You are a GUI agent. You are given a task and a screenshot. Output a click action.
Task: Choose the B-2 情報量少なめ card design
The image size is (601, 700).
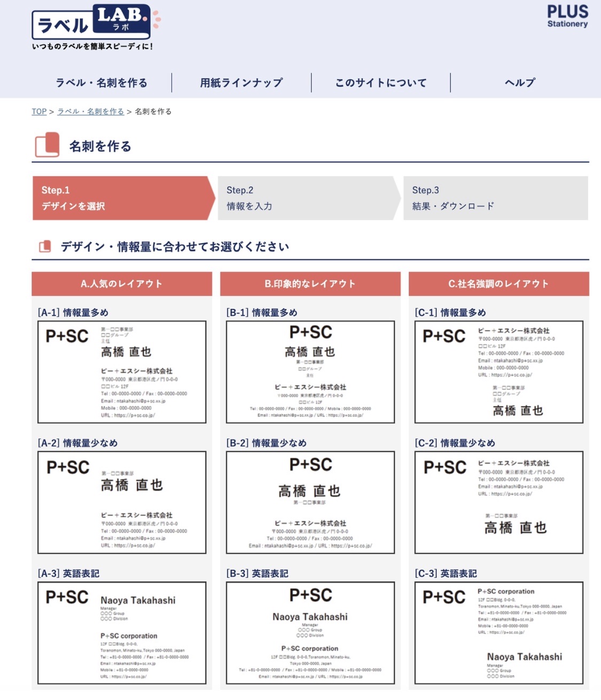(x=310, y=502)
